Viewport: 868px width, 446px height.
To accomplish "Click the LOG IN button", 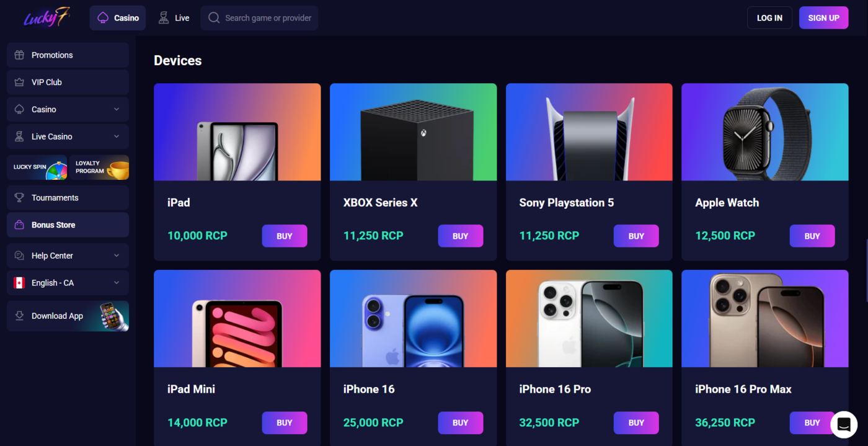I will (769, 18).
